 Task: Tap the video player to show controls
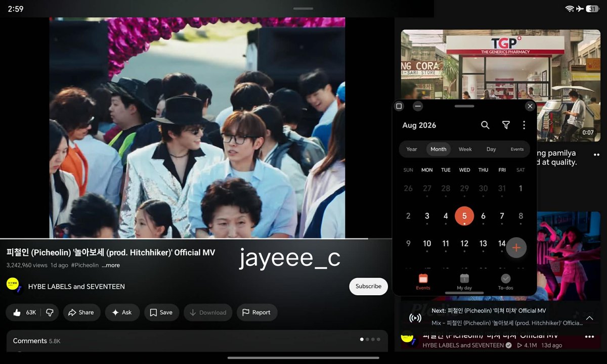click(197, 127)
